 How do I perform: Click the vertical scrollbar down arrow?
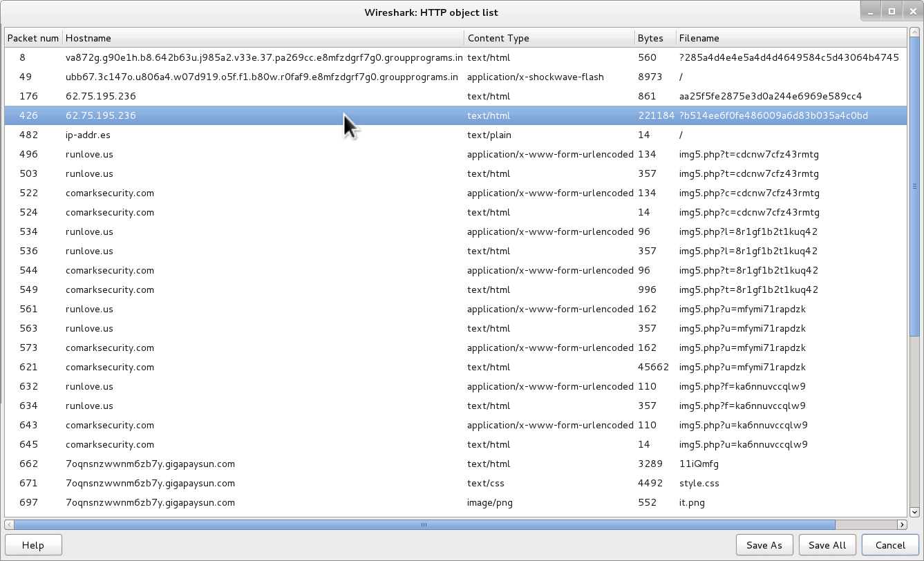(x=914, y=512)
